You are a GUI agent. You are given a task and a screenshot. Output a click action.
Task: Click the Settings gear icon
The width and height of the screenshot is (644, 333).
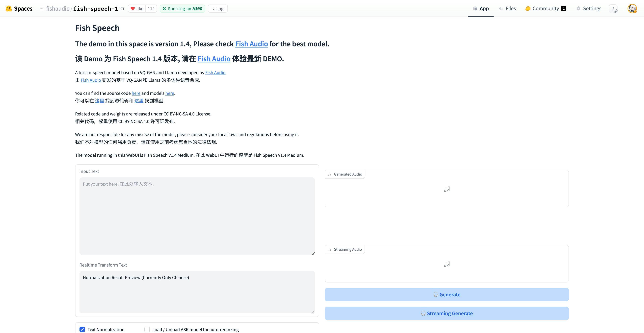(578, 9)
